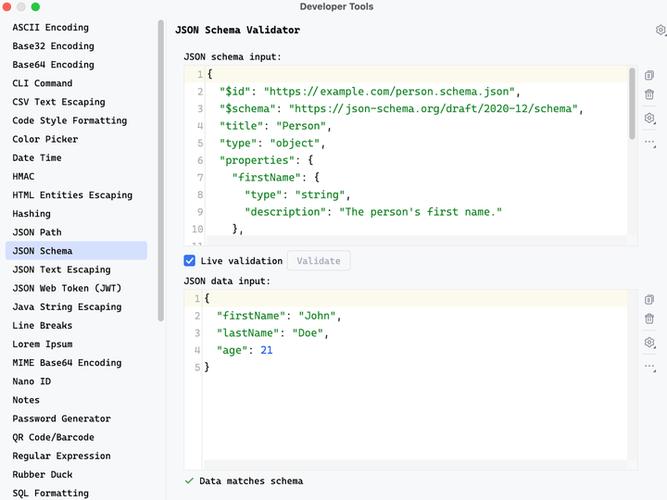Copy the JSON schema input contents
667x500 pixels.
coord(649,75)
